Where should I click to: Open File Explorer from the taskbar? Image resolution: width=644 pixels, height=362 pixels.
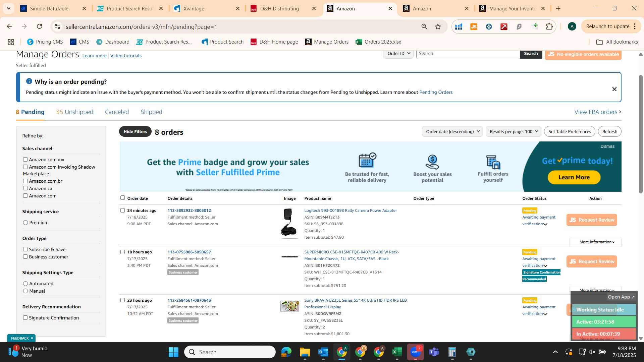(305, 352)
